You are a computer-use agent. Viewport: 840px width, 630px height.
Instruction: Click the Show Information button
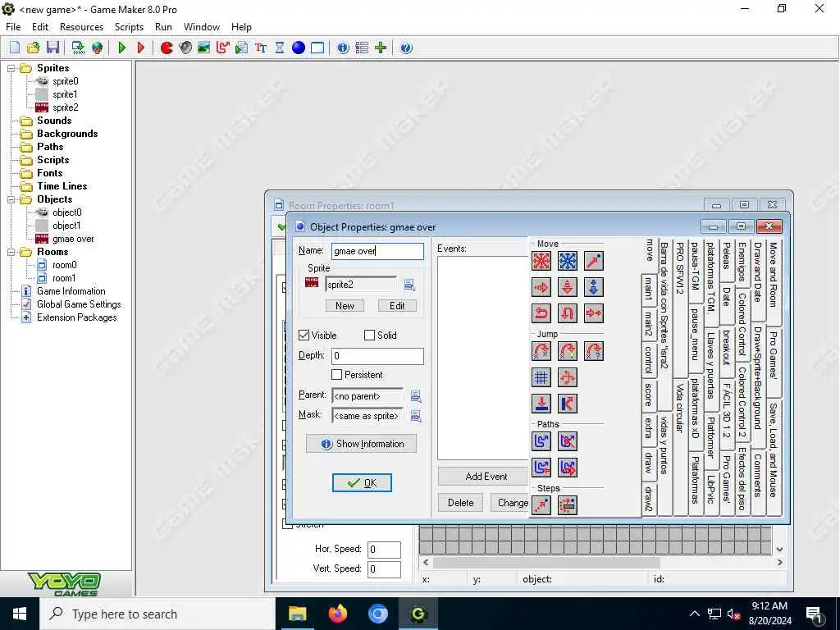tap(362, 444)
